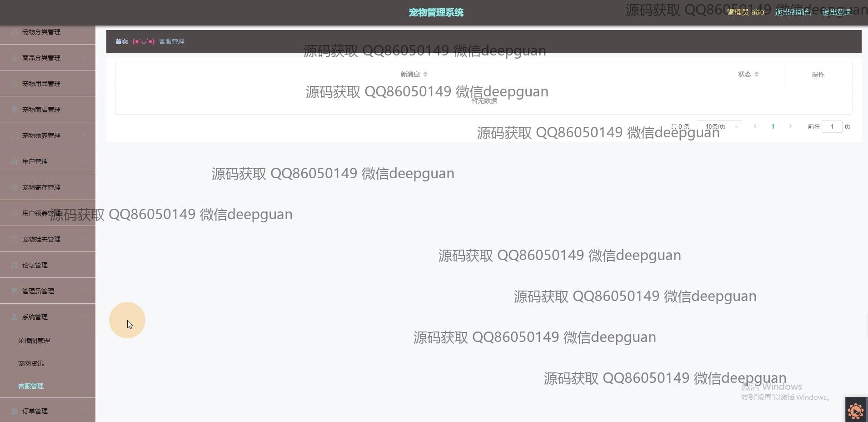
Task: Click the 宠物寄存管理 list icon
Action: 14,187
